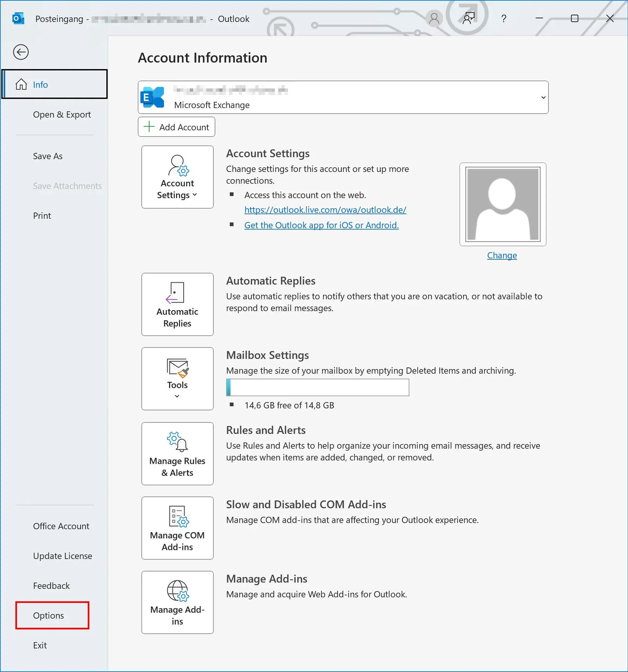This screenshot has width=628, height=672.
Task: Click the back arrow icon
Action: tap(21, 52)
